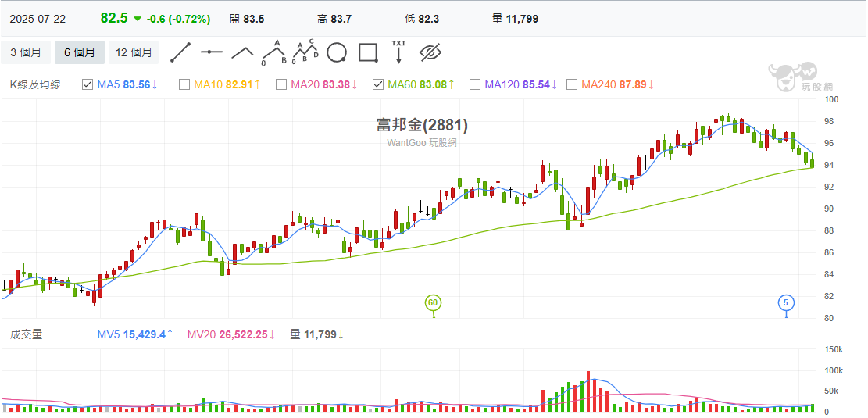Select the 0-A-B wave pattern tool
This screenshot has height=418, width=868.
coord(273,52)
